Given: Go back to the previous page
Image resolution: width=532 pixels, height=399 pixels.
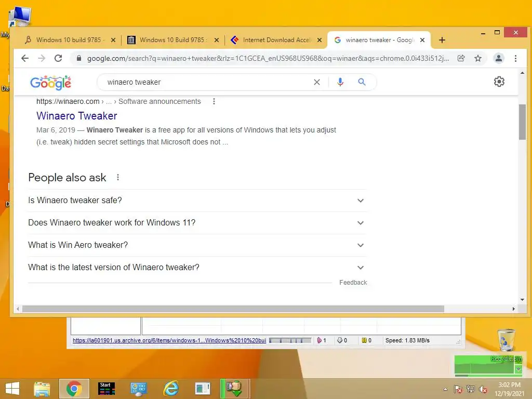Looking at the screenshot, I should 25,58.
